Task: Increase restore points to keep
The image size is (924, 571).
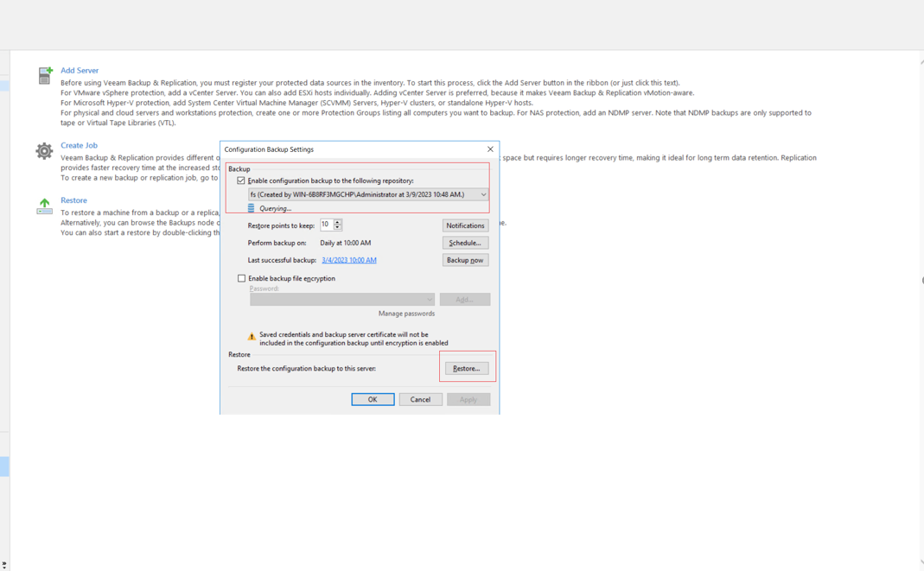Action: point(338,222)
